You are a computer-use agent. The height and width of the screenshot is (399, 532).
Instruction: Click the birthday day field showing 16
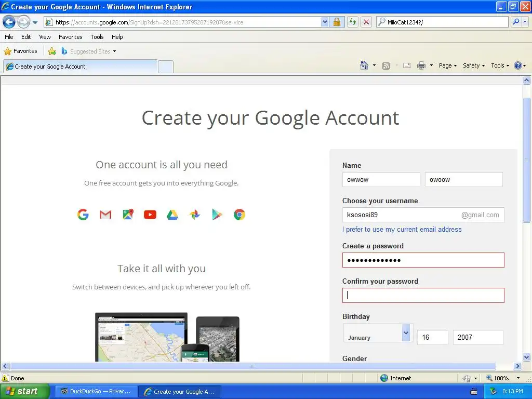coord(433,337)
